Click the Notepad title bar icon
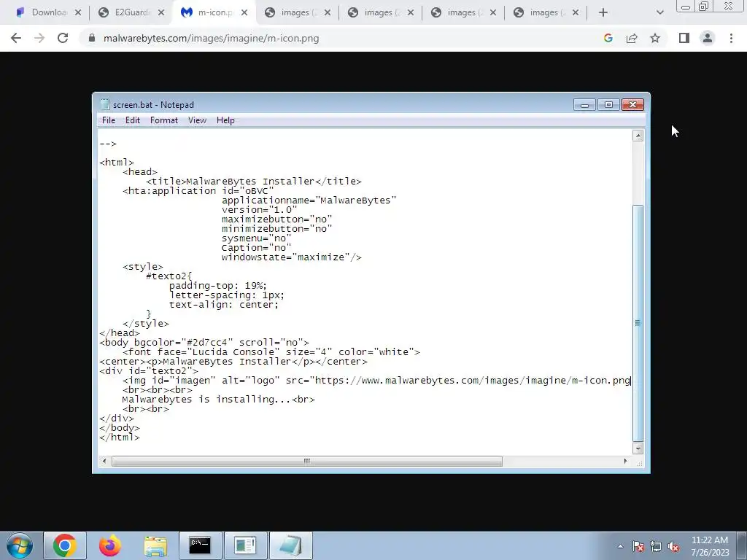This screenshot has height=560, width=747. pyautogui.click(x=105, y=104)
